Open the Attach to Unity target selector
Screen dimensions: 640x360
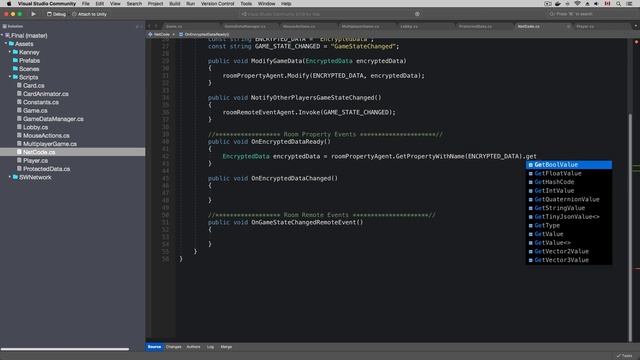89,14
